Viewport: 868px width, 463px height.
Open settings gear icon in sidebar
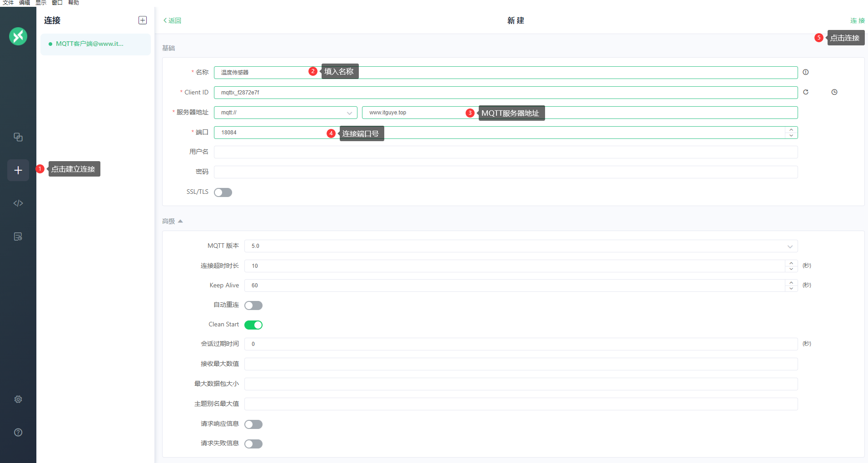18,399
